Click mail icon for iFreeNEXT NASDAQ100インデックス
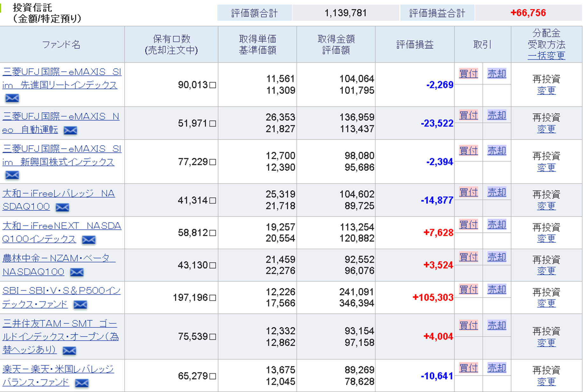583x392 pixels. point(89,240)
